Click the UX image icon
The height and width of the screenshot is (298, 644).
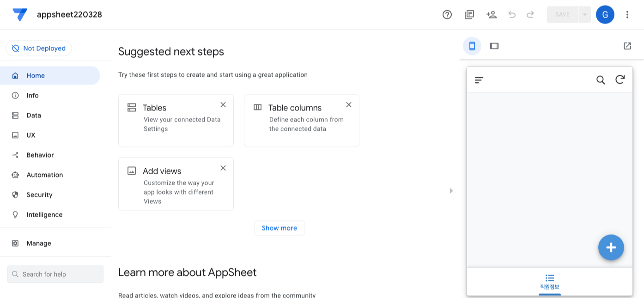[15, 135]
